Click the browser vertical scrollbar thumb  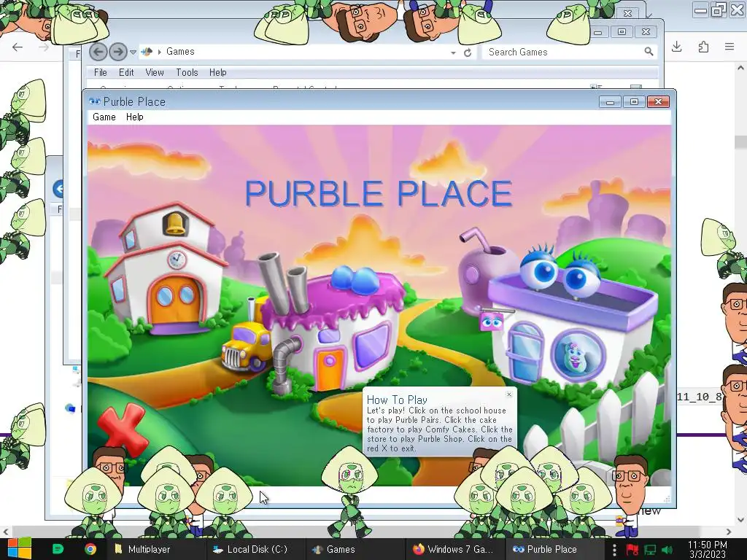(x=740, y=141)
